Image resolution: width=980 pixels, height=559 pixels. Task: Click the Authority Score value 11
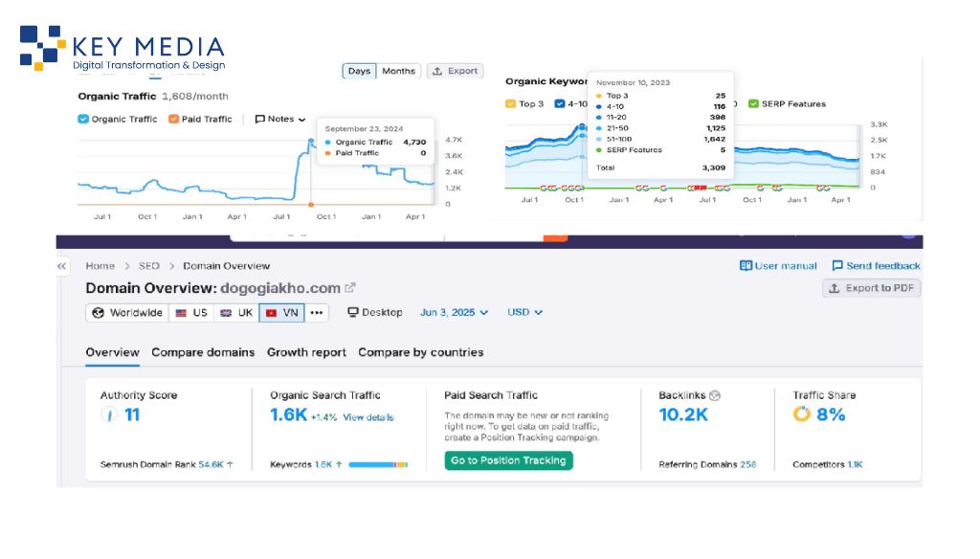(x=132, y=414)
